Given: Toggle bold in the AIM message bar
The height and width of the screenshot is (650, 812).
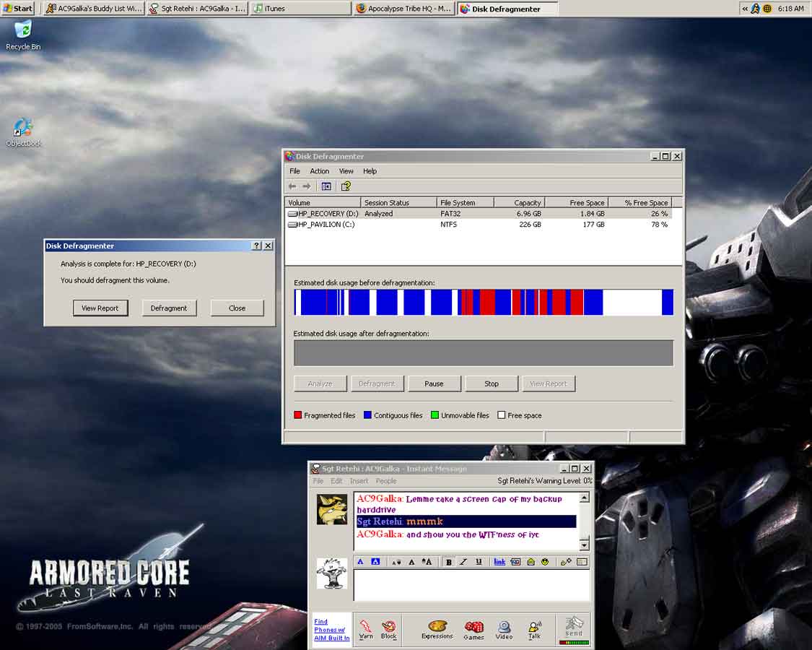Looking at the screenshot, I should point(448,562).
